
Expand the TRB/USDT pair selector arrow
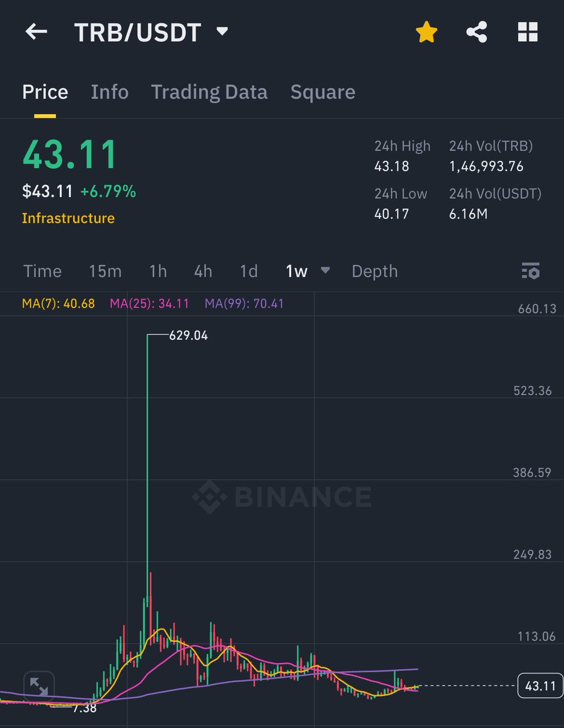click(222, 31)
